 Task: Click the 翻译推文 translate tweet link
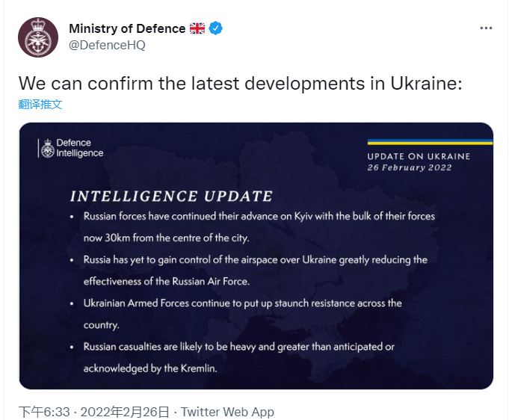coord(40,104)
